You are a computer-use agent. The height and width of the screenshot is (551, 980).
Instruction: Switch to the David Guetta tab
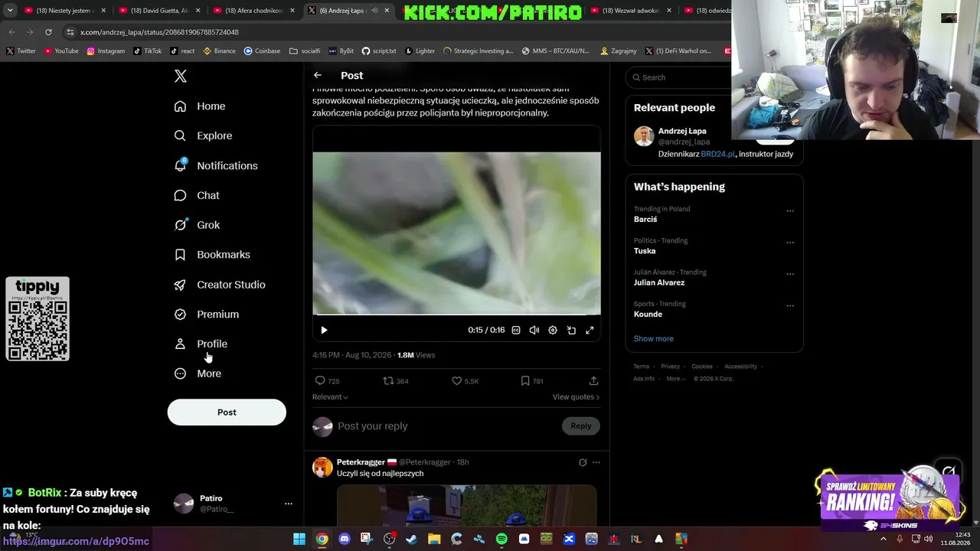coord(159,11)
